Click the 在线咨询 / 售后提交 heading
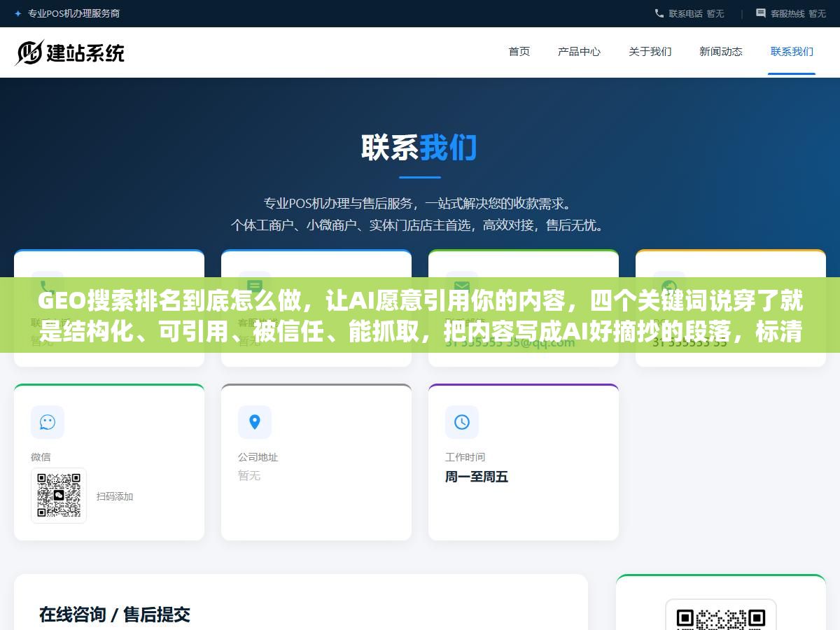This screenshot has width=840, height=630. (115, 615)
